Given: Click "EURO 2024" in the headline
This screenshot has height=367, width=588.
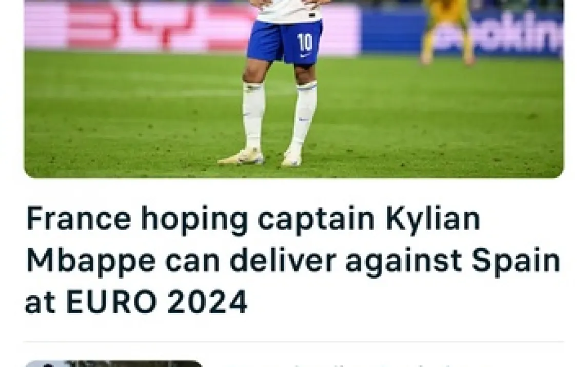Looking at the screenshot, I should pyautogui.click(x=157, y=301).
